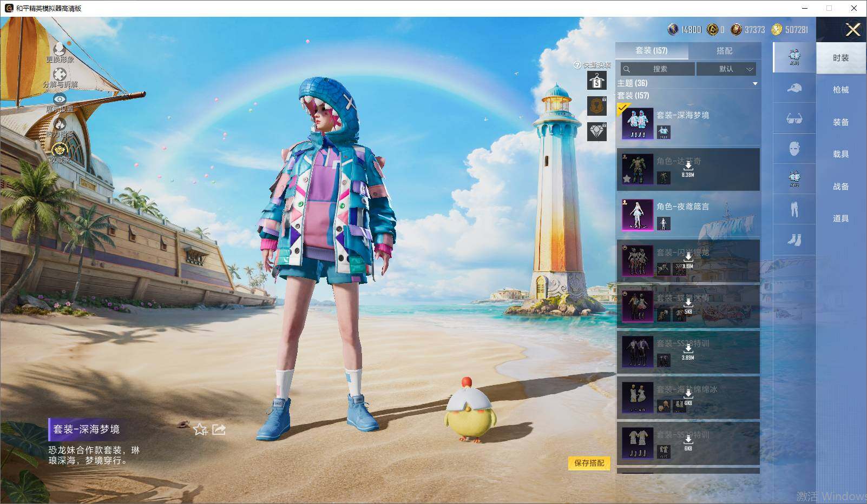Select the 角色-夜鸢箴言 outfit thumbnail

click(638, 215)
